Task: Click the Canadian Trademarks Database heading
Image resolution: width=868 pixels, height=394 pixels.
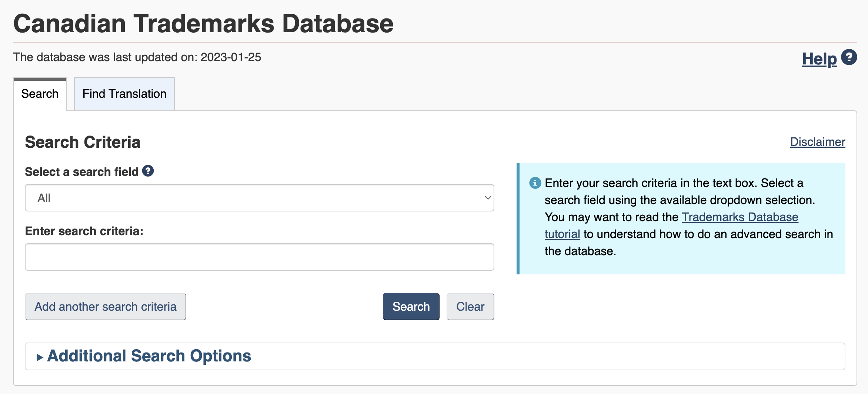Action: (203, 24)
